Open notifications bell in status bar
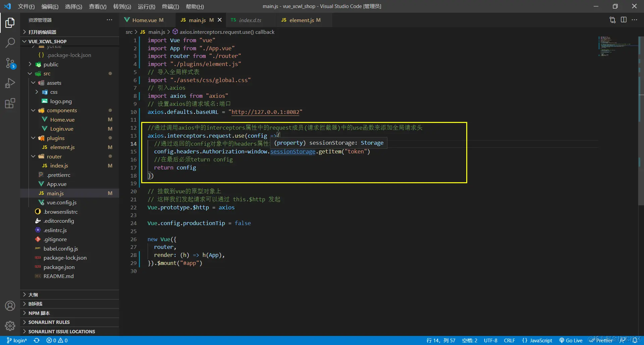This screenshot has height=345, width=644. click(635, 340)
